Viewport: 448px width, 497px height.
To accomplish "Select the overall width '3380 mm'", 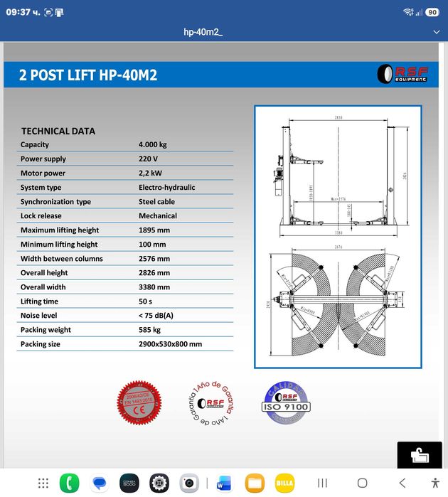I will [154, 287].
